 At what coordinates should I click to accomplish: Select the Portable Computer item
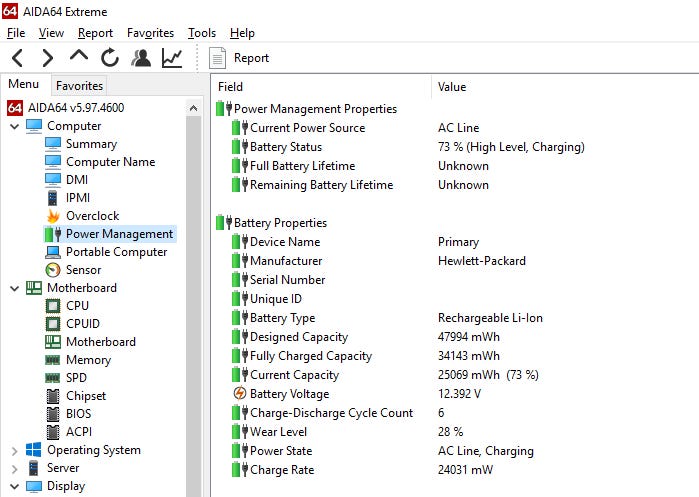pyautogui.click(x=116, y=252)
